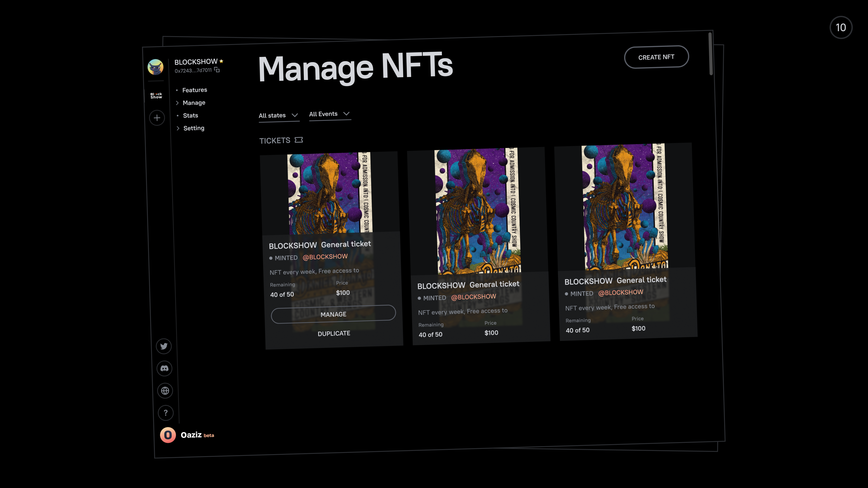The width and height of the screenshot is (868, 488).
Task: Click the Oaziz logo
Action: click(168, 435)
